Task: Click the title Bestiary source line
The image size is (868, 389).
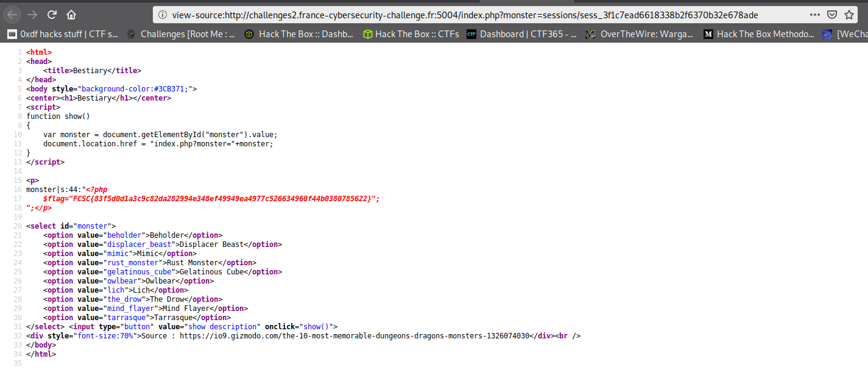Action: [92, 71]
